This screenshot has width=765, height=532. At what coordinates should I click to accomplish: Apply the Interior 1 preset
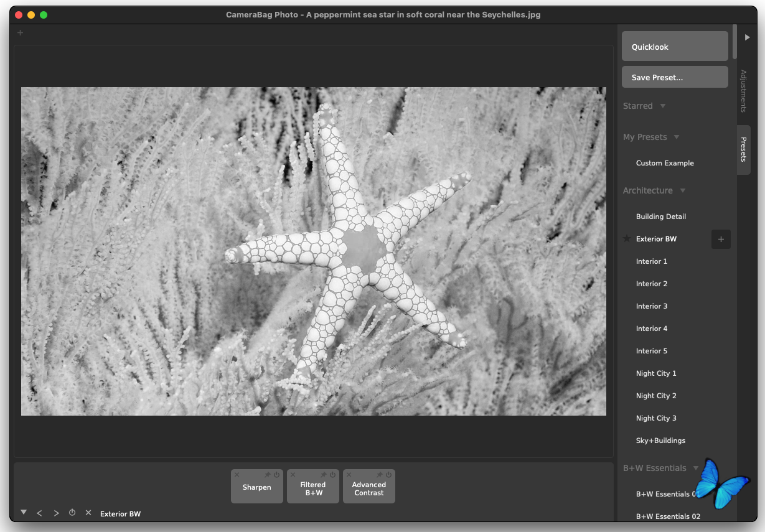point(652,261)
